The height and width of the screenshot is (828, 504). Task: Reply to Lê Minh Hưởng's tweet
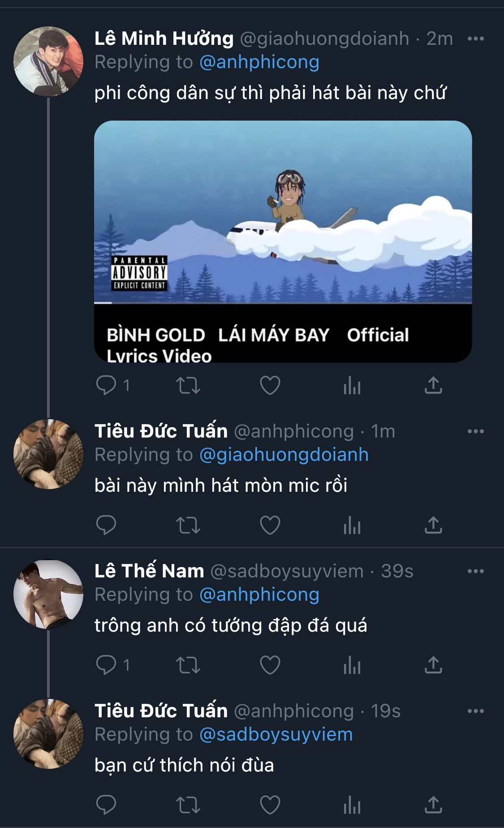click(107, 385)
